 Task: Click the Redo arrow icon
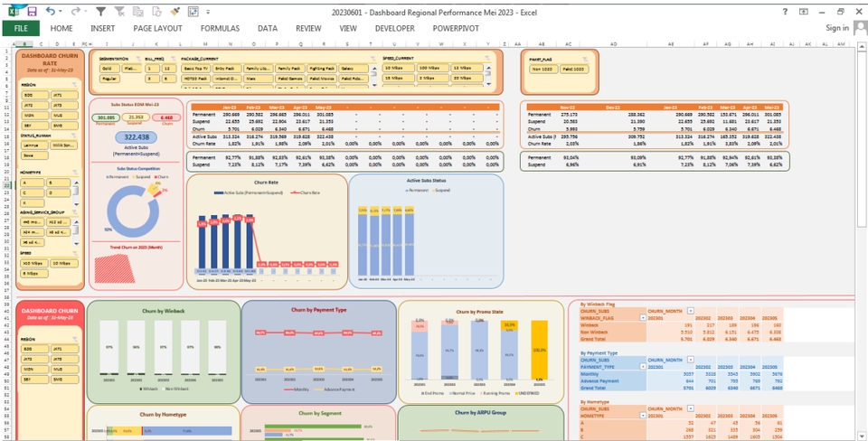click(75, 11)
